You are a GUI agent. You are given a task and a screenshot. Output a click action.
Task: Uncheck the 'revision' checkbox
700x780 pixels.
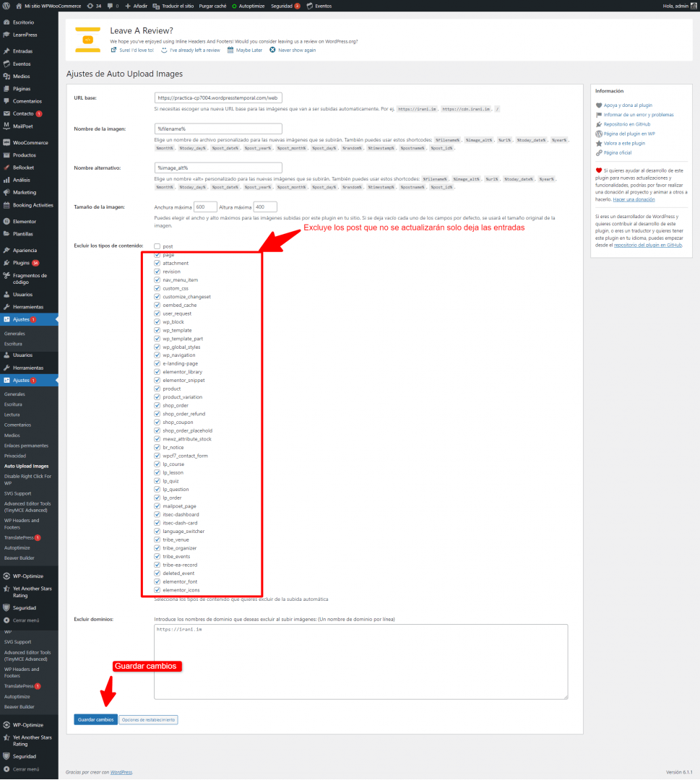coord(157,272)
